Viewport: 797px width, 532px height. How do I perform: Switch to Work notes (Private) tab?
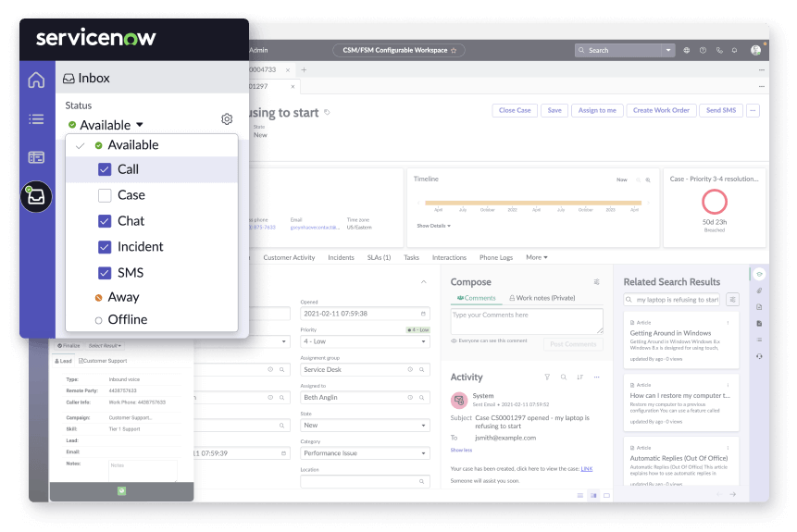point(542,298)
